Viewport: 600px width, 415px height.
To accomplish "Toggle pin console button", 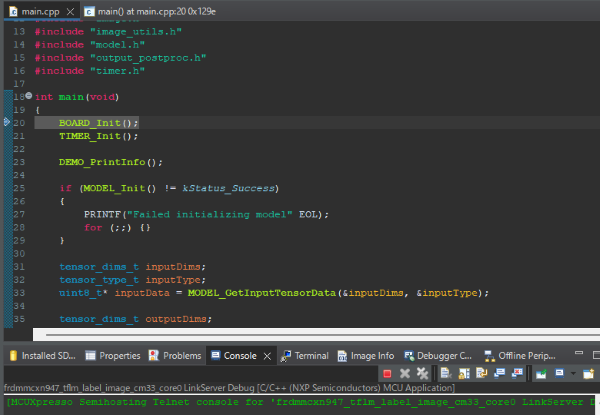I will pos(541,373).
